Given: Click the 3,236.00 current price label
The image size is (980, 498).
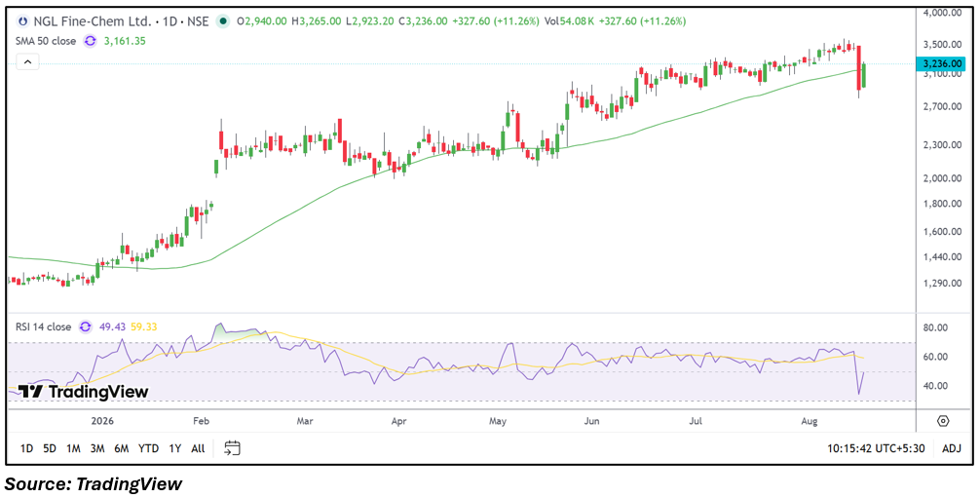Looking at the screenshot, I should pos(940,63).
